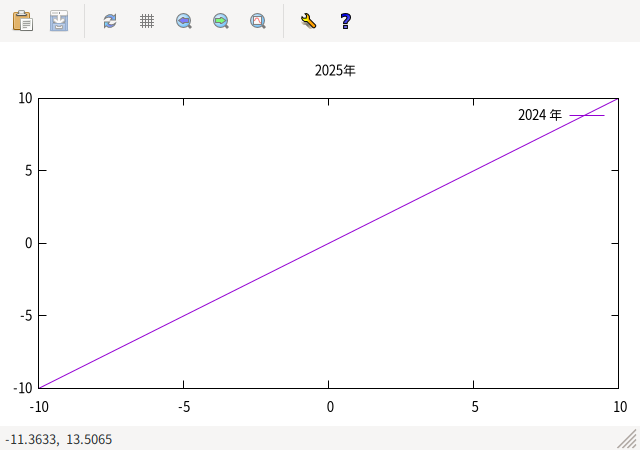Click the purple legend line sample
Screen dimensions: 640x450
587,116
